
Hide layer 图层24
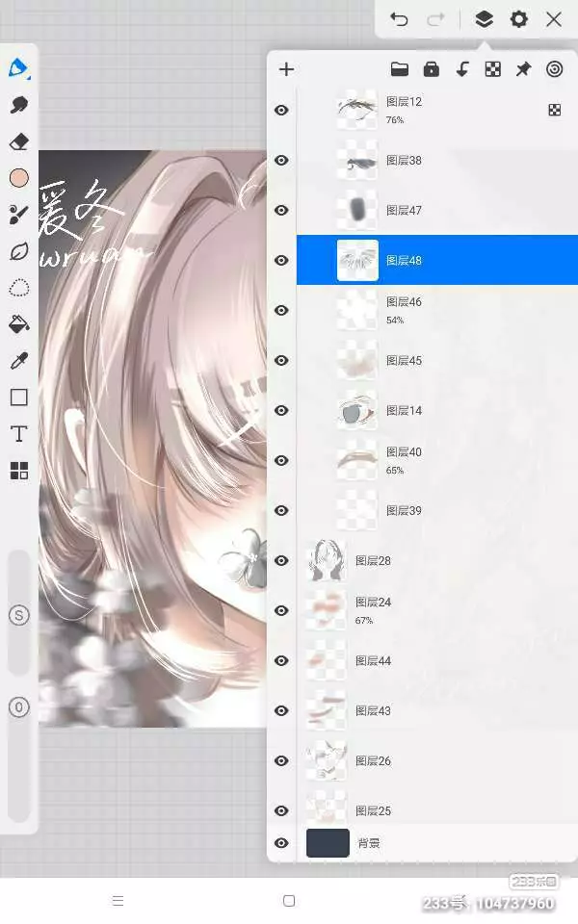coord(282,610)
